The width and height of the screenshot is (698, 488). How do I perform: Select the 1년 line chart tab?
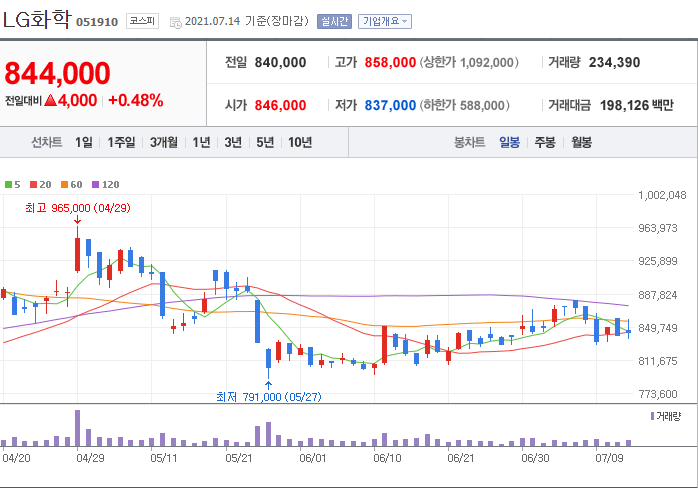[201, 142]
